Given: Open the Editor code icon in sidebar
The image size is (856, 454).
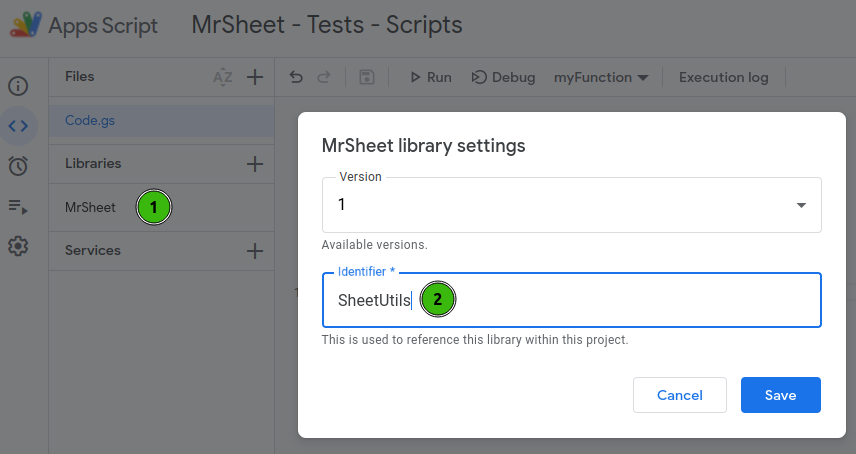Looking at the screenshot, I should click(18, 126).
